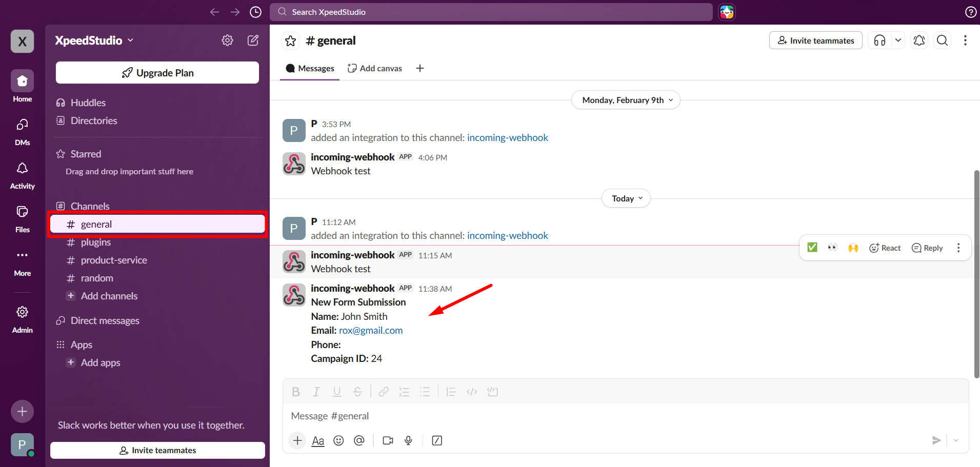Click the Invite teammates button
Image resolution: width=980 pixels, height=467 pixels.
[815, 40]
